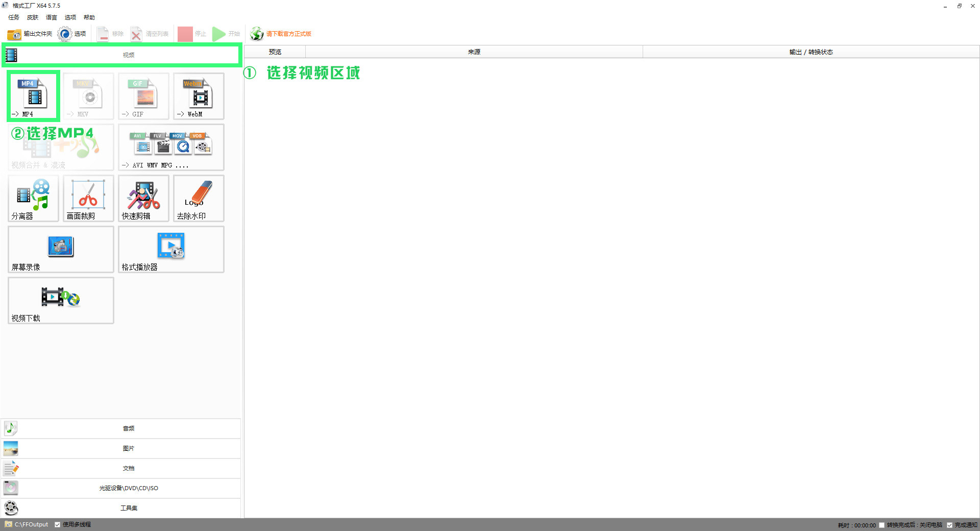Choose the WebM output format icon
Viewport: 980px width, 531px height.
coord(199,96)
